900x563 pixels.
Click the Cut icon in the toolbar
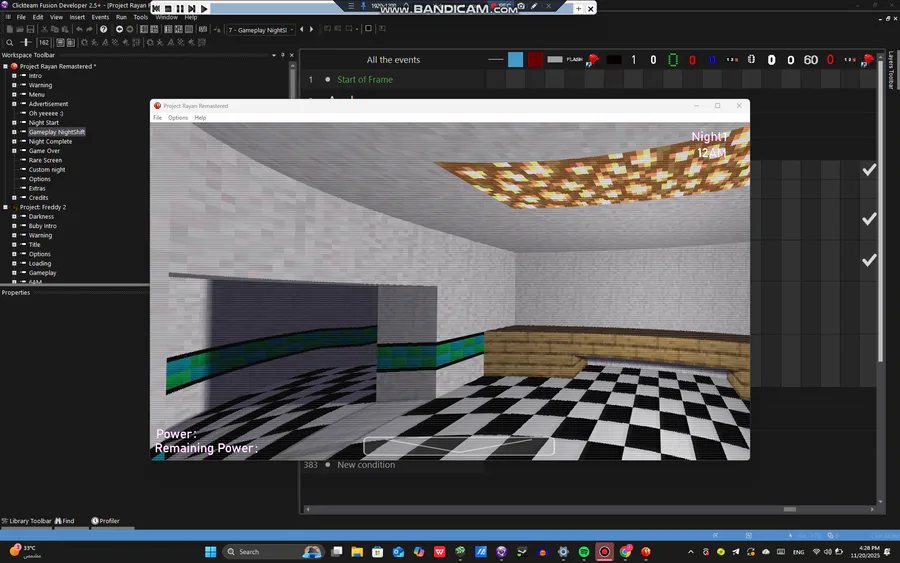tap(44, 29)
